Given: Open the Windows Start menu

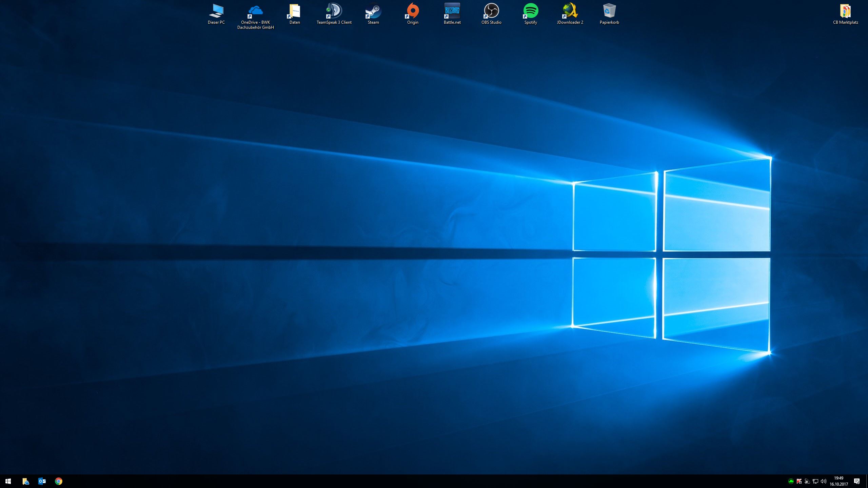Looking at the screenshot, I should 8,481.
